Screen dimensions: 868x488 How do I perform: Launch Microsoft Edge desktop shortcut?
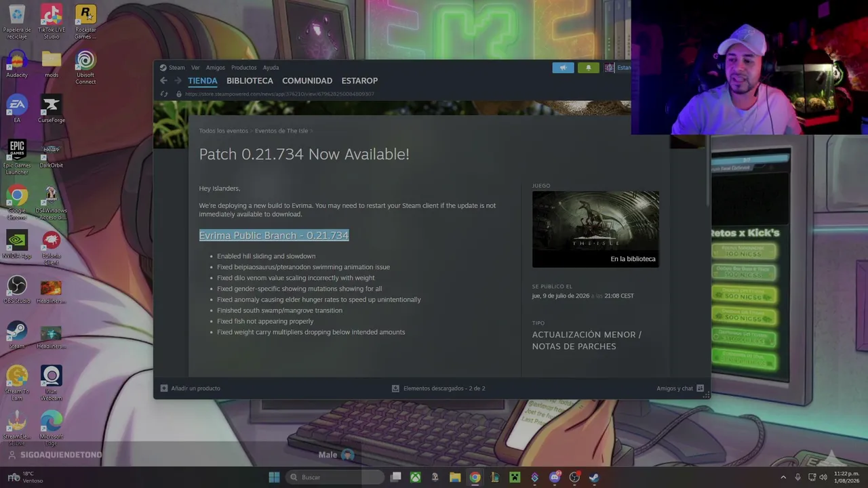pos(52,428)
